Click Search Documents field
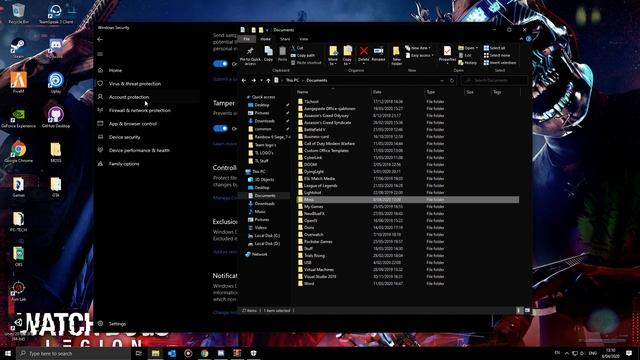 click(494, 80)
